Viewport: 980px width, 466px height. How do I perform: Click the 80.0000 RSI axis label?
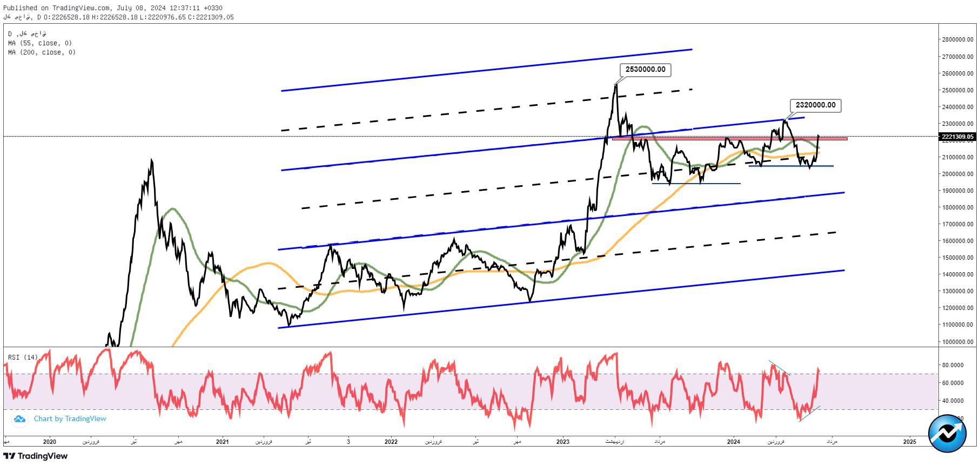coord(953,365)
